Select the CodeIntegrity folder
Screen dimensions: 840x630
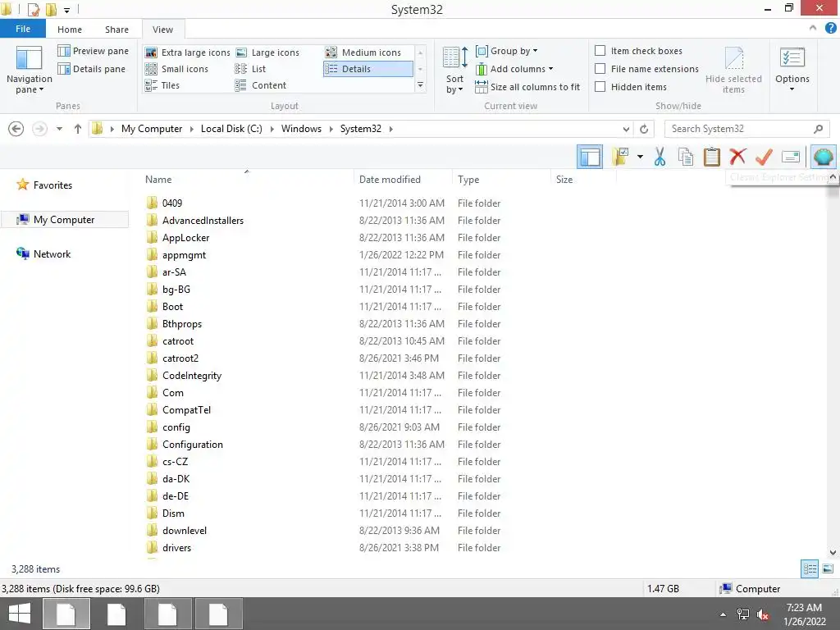[x=192, y=376]
